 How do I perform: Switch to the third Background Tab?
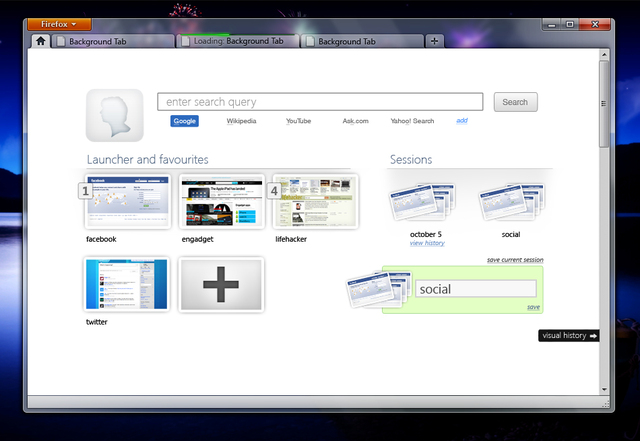click(362, 41)
